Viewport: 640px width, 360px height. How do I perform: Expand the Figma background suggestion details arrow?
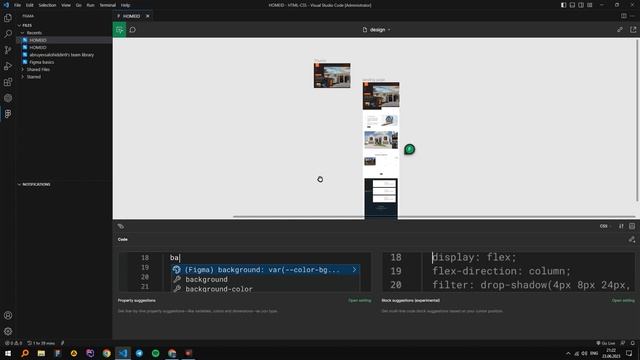click(x=354, y=270)
